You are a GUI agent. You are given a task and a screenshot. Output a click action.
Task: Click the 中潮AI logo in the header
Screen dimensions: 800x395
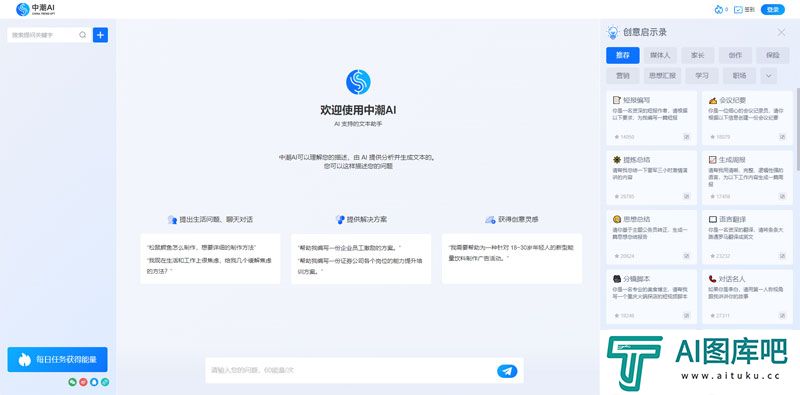pos(36,9)
